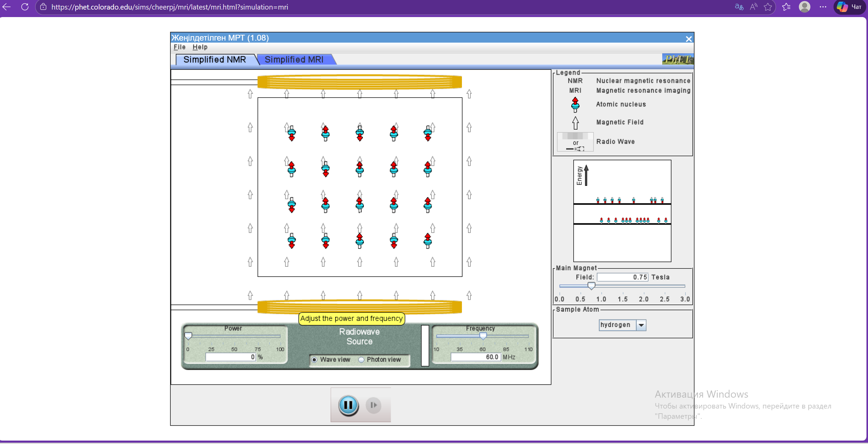This screenshot has width=868, height=444.
Task: Click the Power percent input field
Action: click(230, 357)
